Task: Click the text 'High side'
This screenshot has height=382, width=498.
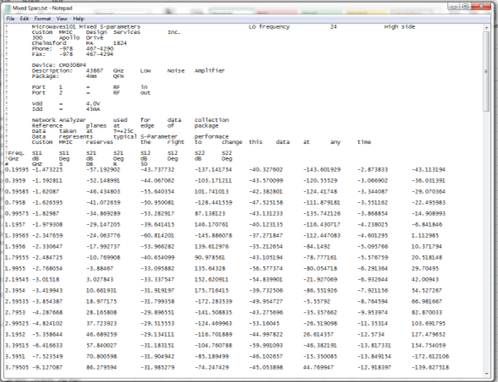Action: click(x=399, y=27)
